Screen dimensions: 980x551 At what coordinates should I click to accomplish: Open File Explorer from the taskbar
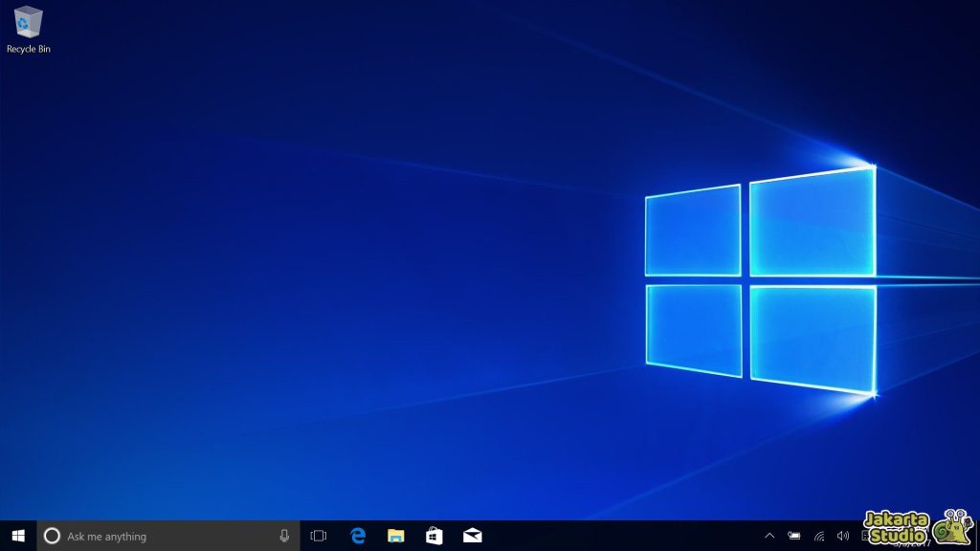[x=395, y=536]
